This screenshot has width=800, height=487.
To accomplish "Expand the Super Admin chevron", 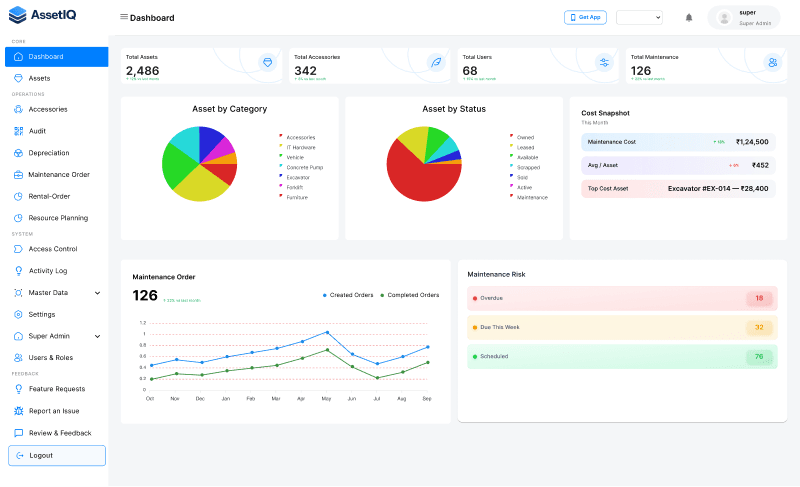I will (x=97, y=336).
